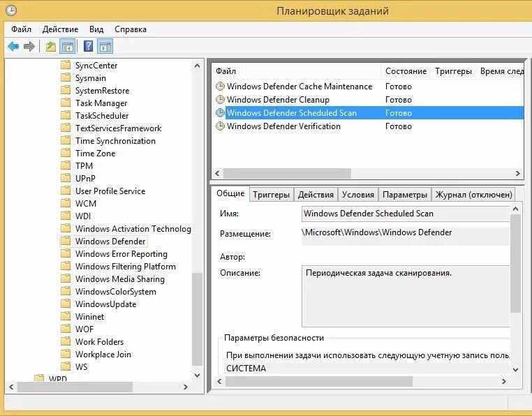
Task: Click the tree pane scroll up arrow
Action: coord(197,66)
